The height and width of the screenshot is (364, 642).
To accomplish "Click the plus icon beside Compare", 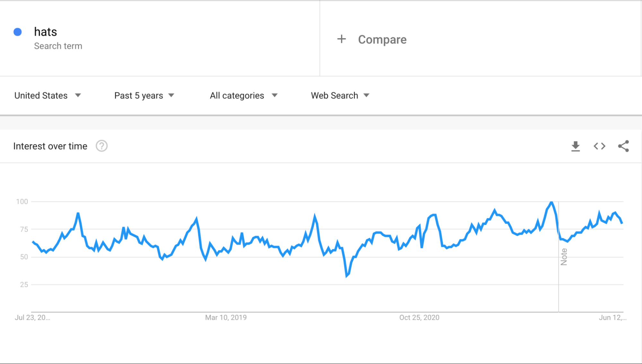I will (x=341, y=39).
